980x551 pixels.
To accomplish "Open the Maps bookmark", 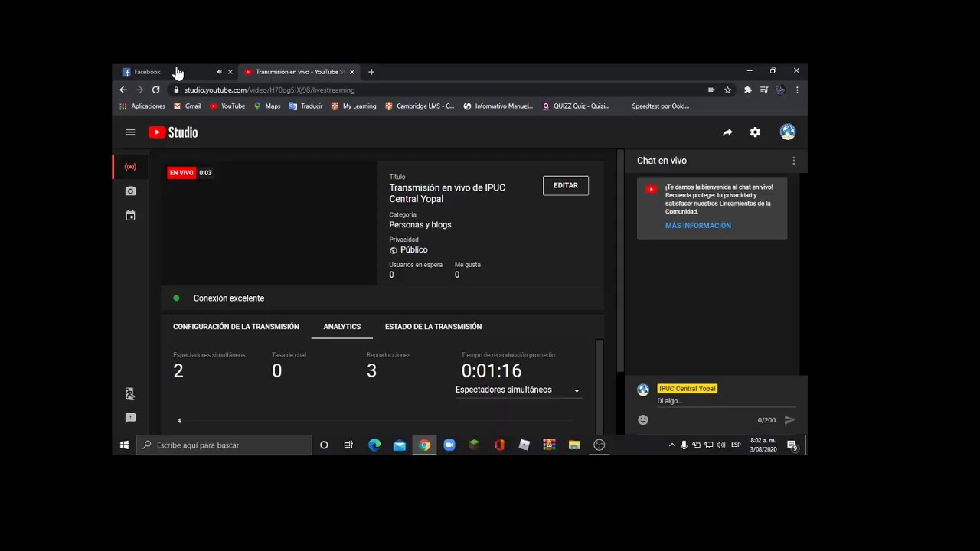I will pos(267,106).
